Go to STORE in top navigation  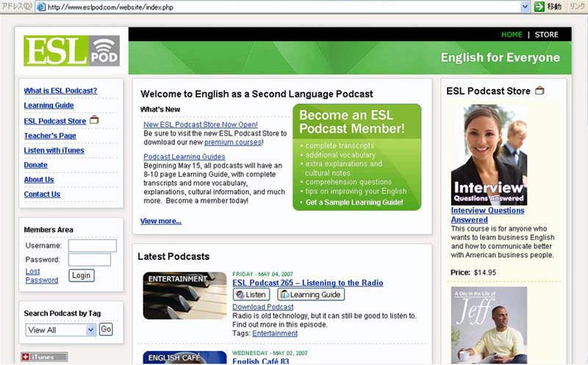546,35
